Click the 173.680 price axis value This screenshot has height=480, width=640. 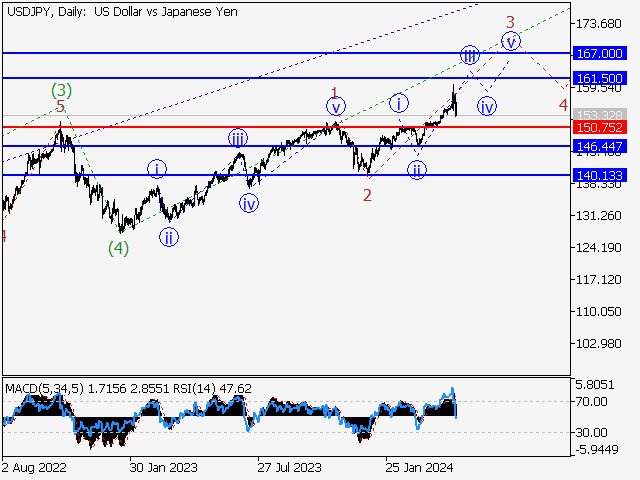point(598,24)
